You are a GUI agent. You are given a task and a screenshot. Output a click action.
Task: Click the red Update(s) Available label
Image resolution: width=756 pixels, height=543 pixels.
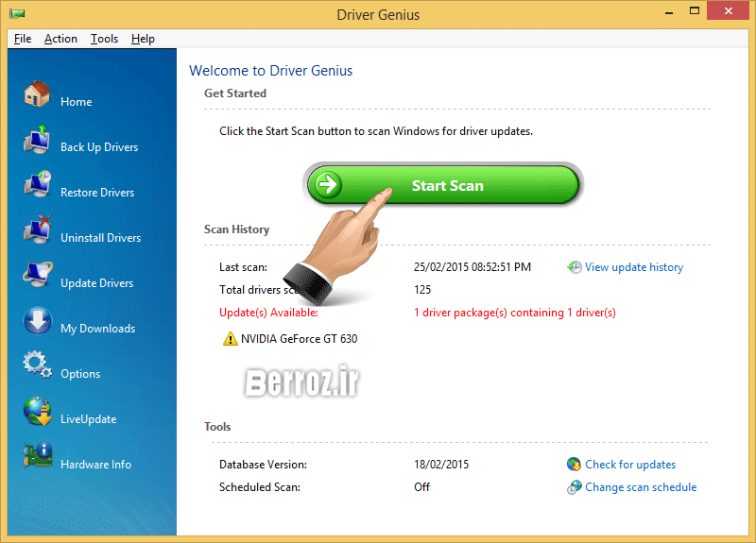(268, 313)
